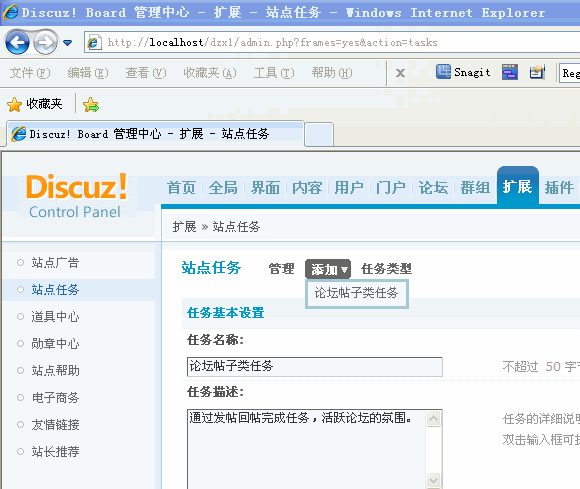Click inside the 任务描述 textarea
The height and width of the screenshot is (489, 580).
pyautogui.click(x=306, y=449)
